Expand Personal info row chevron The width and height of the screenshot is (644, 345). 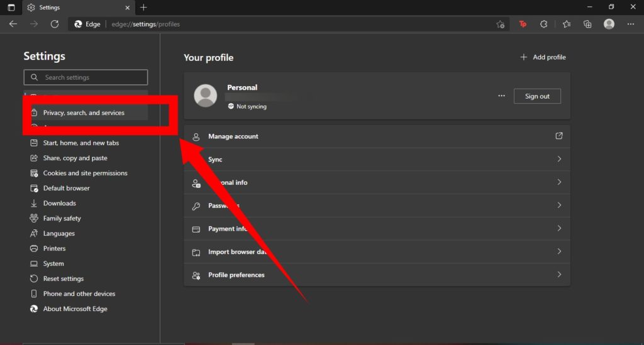pos(559,182)
